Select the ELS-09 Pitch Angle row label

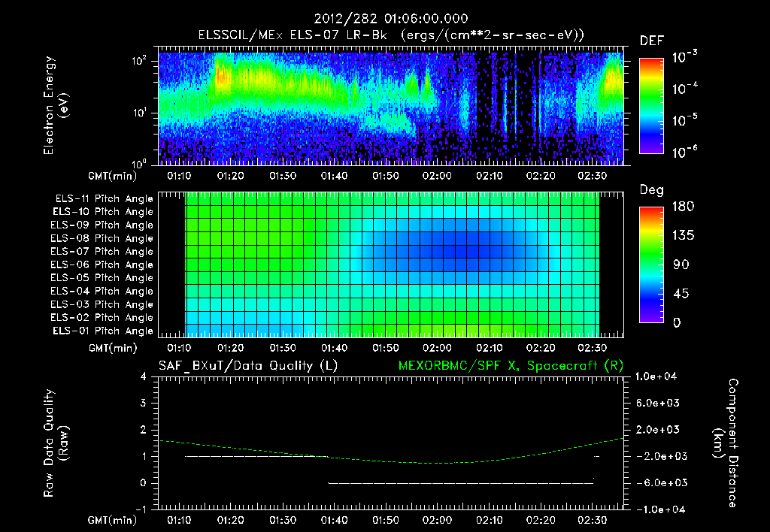coord(102,225)
